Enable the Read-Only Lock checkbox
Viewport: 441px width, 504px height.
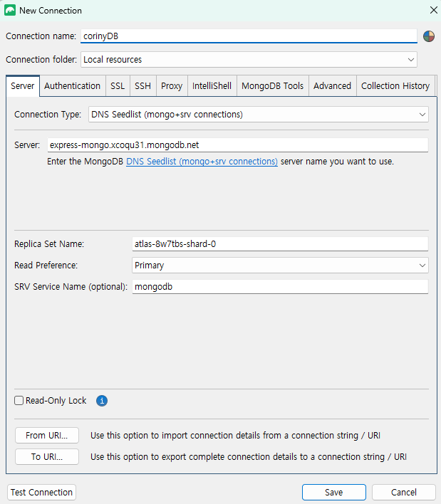coord(19,401)
